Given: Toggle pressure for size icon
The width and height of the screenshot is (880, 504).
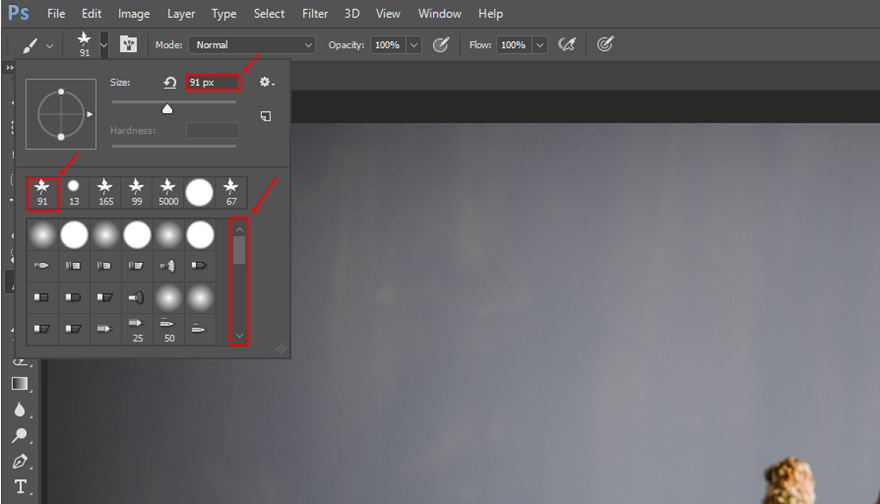Looking at the screenshot, I should pos(605,44).
